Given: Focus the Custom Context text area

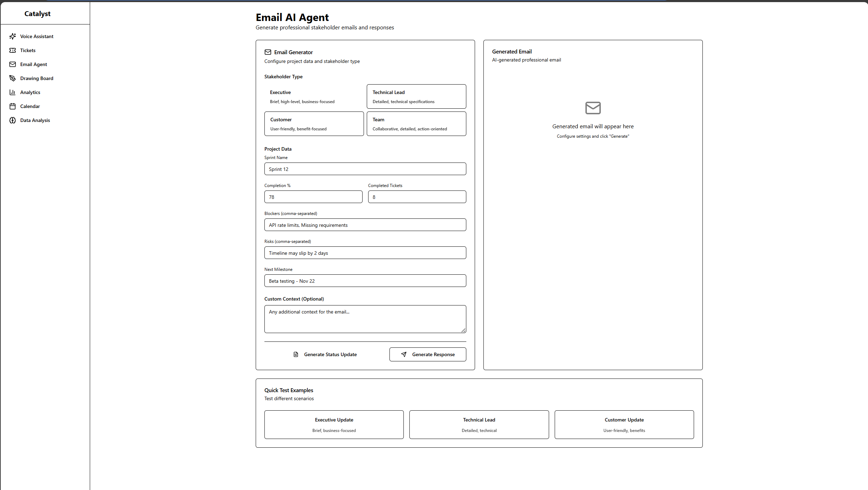Looking at the screenshot, I should click(x=365, y=319).
